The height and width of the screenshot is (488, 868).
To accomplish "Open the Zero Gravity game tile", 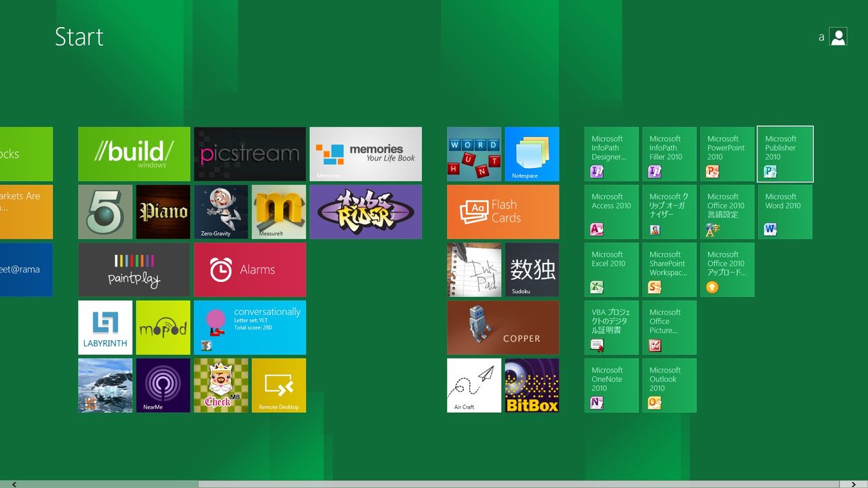I will (x=221, y=212).
